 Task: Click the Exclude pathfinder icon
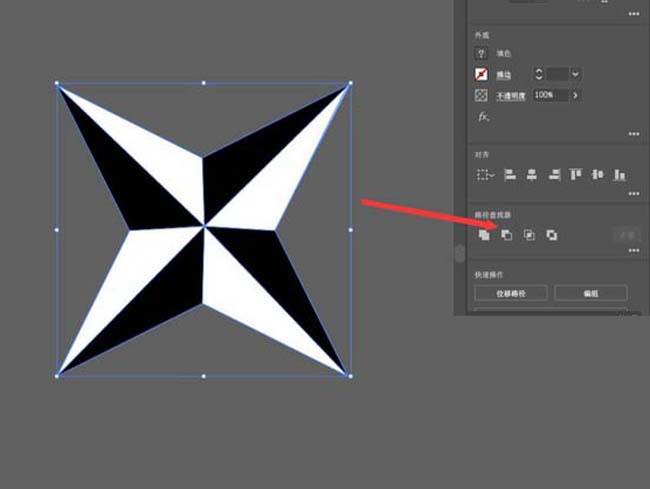[x=551, y=235]
